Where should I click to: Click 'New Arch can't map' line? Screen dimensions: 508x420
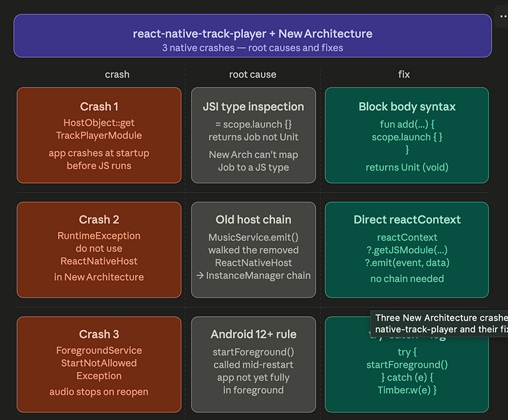[253, 155]
